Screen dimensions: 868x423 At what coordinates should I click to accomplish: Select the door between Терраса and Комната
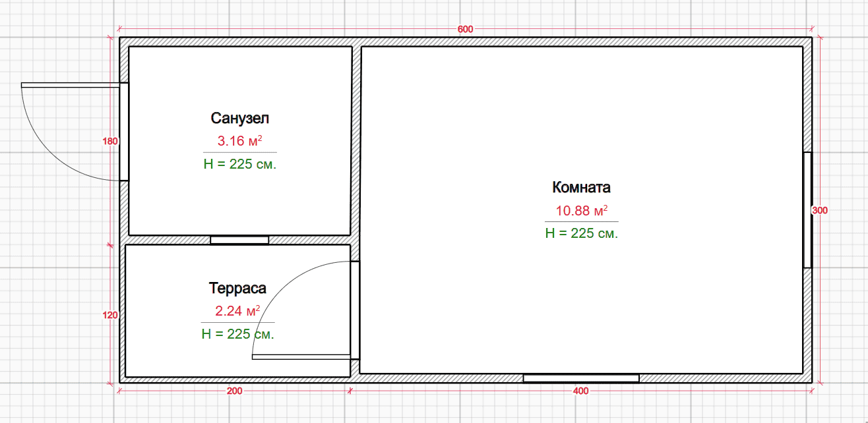tap(306, 310)
